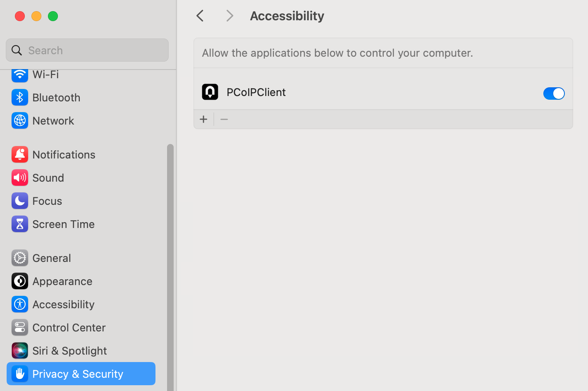Select Control Center in sidebar

(x=81, y=328)
